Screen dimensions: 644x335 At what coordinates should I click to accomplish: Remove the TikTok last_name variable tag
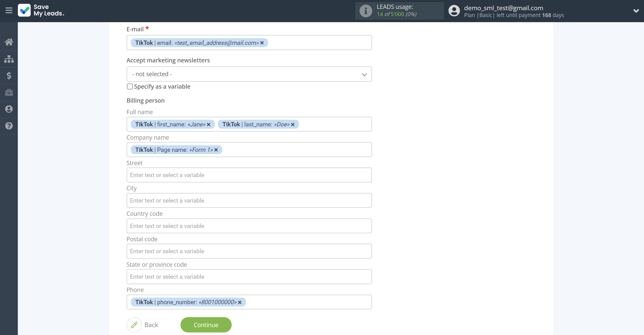[x=293, y=125]
